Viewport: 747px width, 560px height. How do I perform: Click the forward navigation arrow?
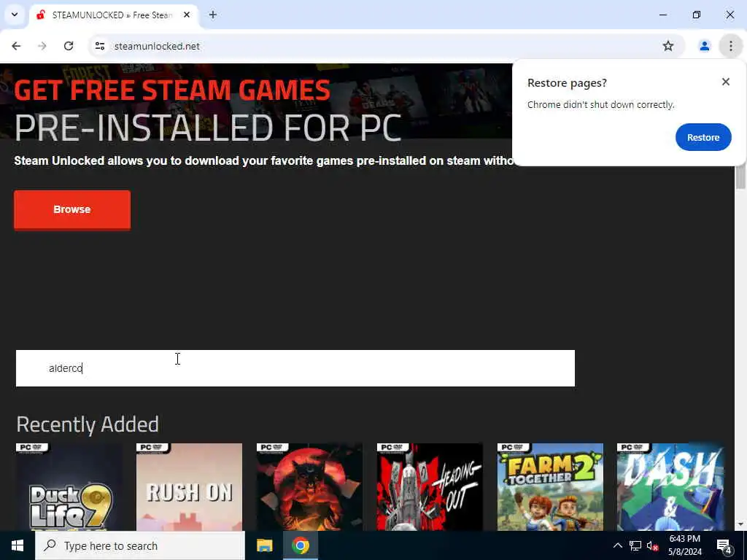(42, 46)
